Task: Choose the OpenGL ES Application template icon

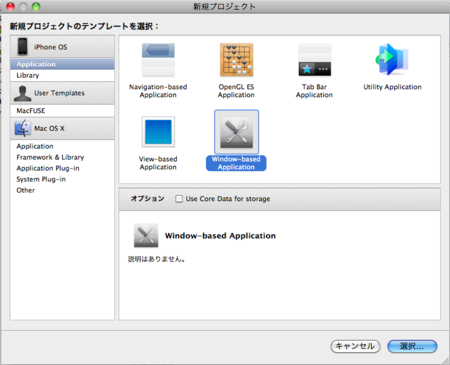Action: [236, 60]
